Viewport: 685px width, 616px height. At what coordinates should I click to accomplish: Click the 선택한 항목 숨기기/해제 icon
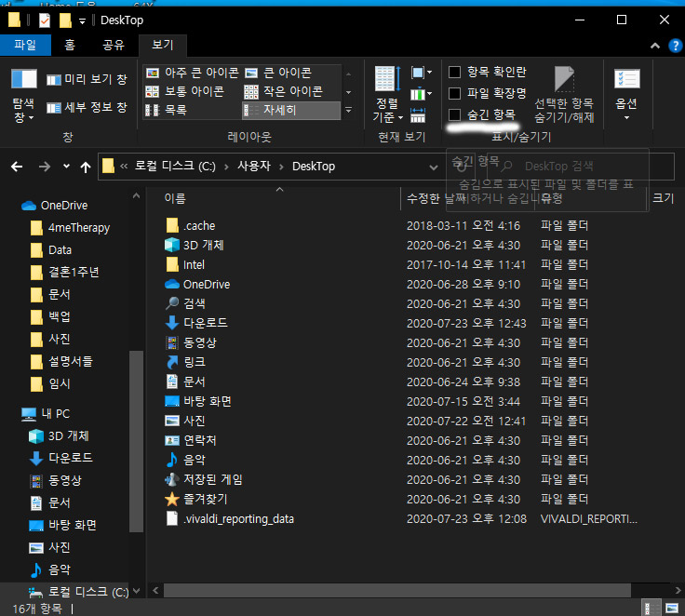tap(564, 80)
